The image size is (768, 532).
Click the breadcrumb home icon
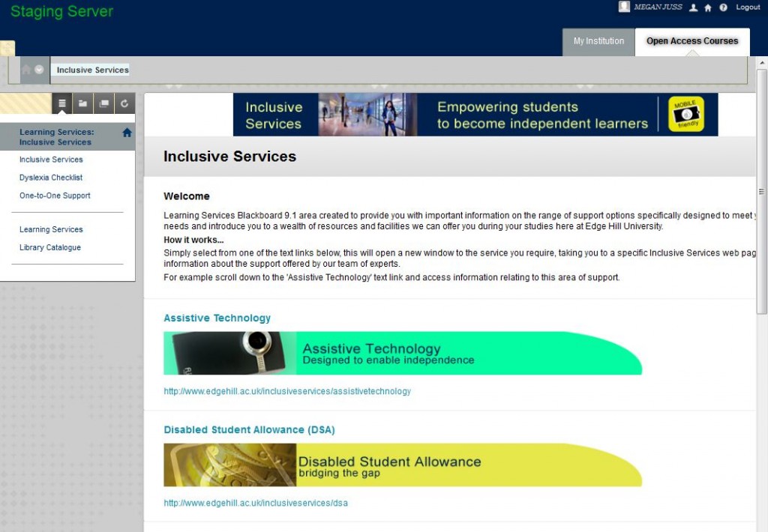(26, 70)
